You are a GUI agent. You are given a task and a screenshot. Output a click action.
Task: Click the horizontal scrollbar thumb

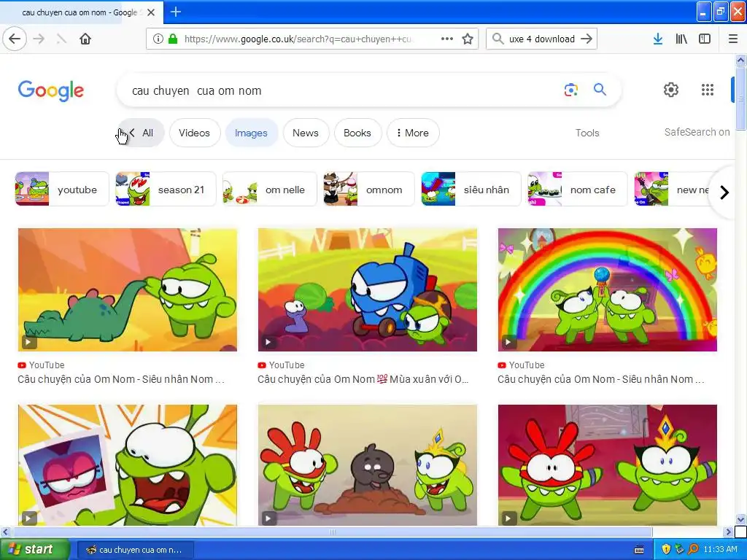pos(332,532)
